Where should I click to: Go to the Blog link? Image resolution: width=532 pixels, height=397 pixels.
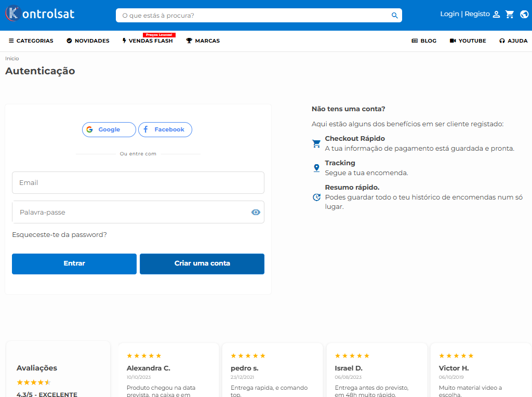point(424,41)
